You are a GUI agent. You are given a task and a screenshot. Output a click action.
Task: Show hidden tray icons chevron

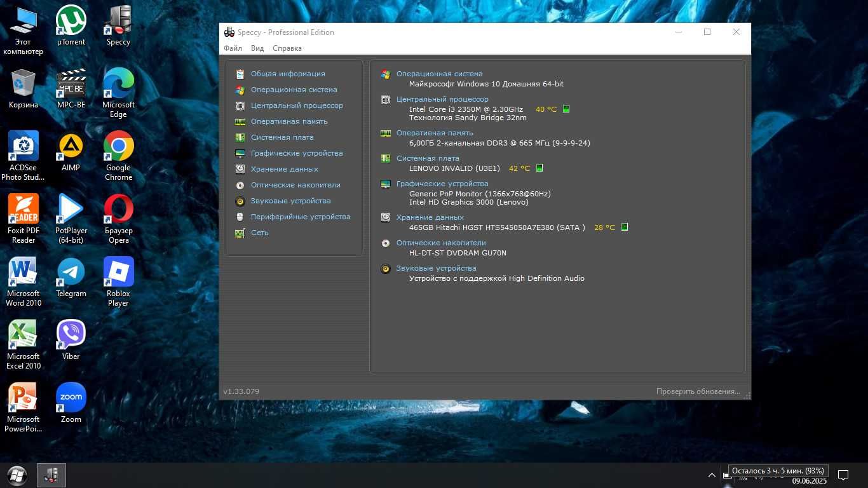[712, 475]
